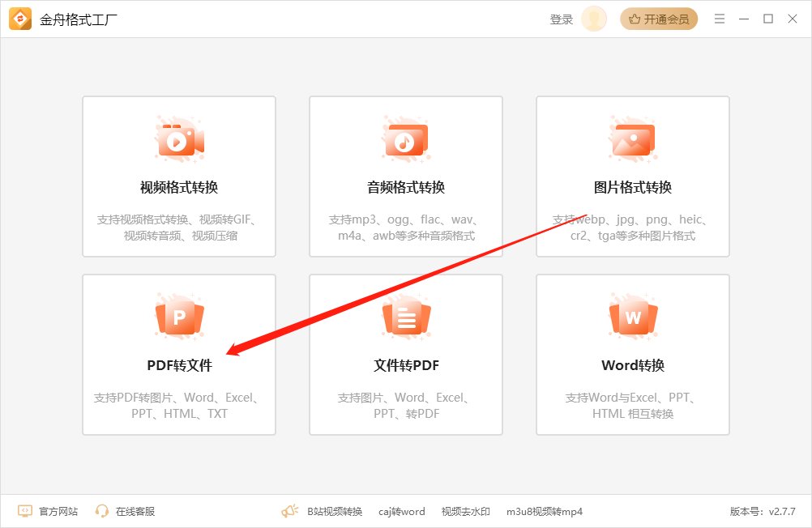The height and width of the screenshot is (528, 812).
Task: Open the caj转word shortcut
Action: tap(401, 511)
